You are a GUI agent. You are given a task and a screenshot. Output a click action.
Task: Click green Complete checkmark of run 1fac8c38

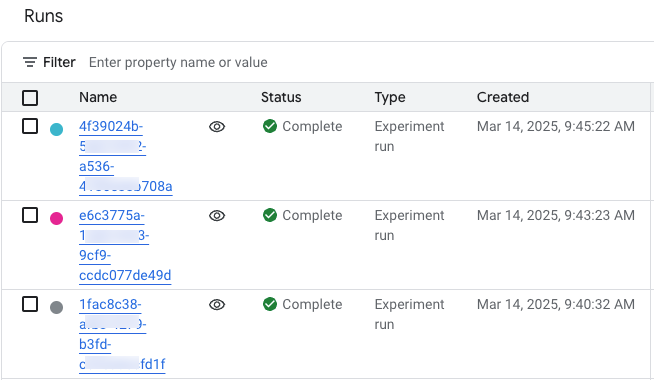270,305
